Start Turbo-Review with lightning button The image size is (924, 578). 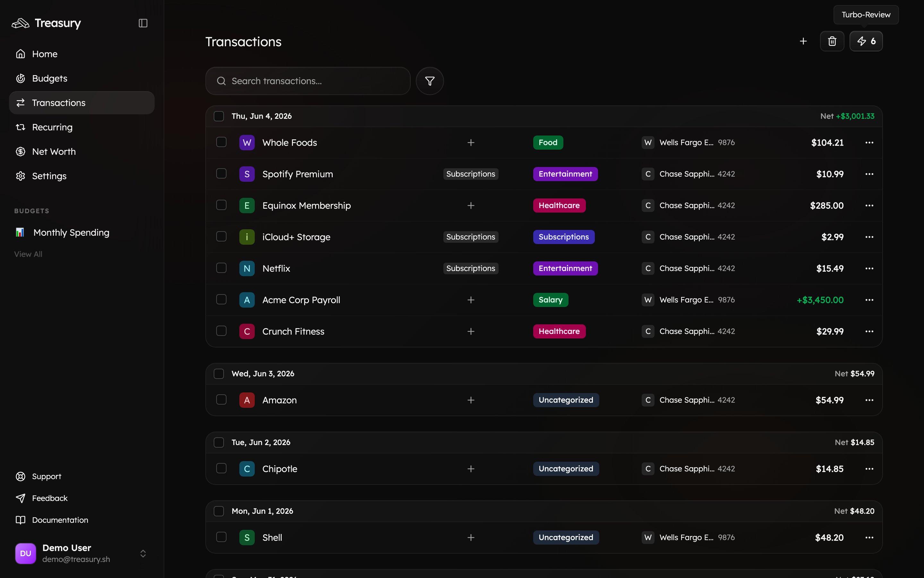(x=866, y=41)
